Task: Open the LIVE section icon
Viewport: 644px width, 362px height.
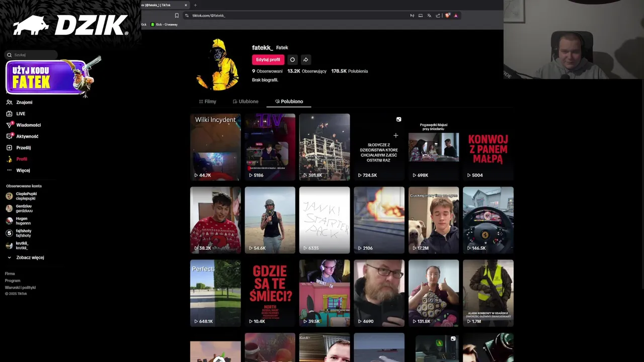Action: tap(9, 114)
